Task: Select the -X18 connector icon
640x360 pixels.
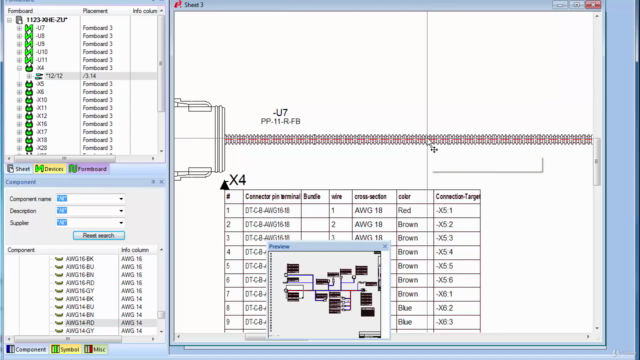Action: [29, 140]
